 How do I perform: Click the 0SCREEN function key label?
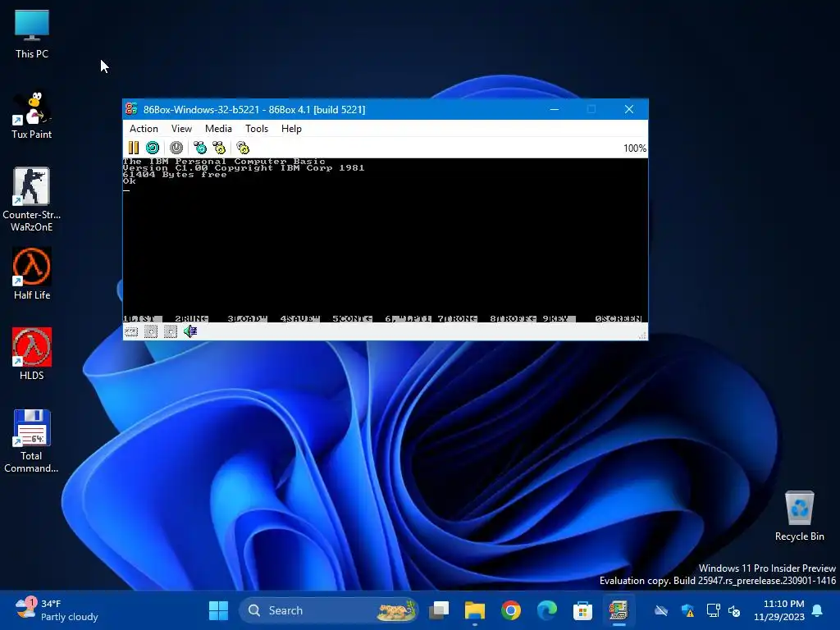(619, 319)
